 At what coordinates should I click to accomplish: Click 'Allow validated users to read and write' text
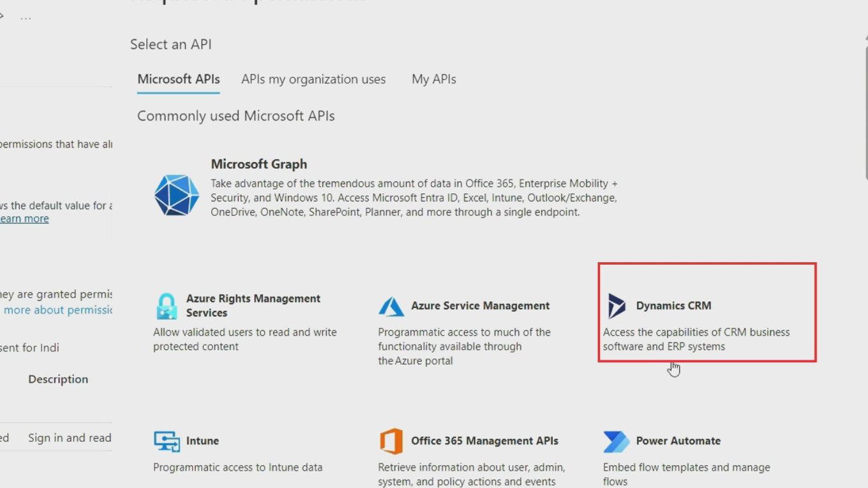245,332
